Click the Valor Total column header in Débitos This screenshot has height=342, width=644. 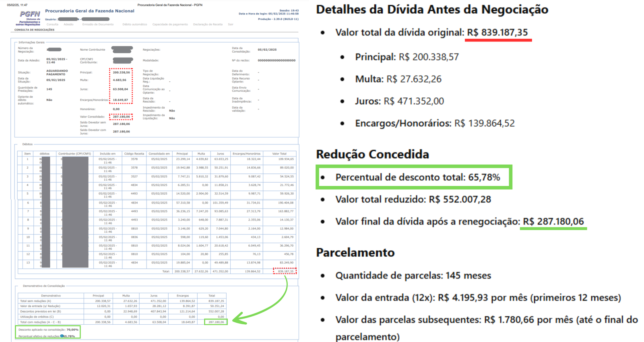pyautogui.click(x=279, y=154)
